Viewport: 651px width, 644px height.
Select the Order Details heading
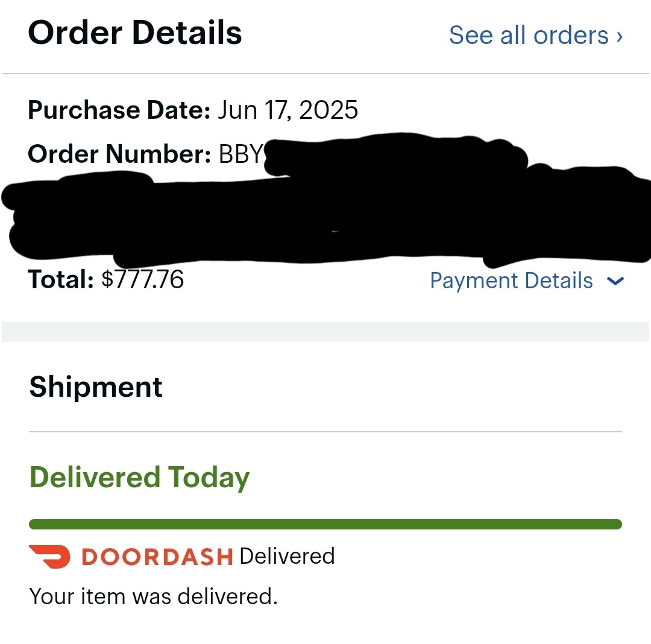point(135,33)
